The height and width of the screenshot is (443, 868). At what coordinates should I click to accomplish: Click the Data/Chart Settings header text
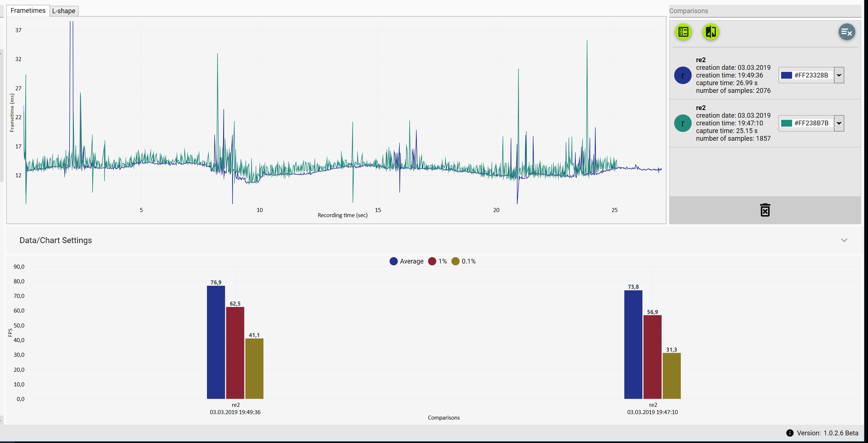pos(56,240)
